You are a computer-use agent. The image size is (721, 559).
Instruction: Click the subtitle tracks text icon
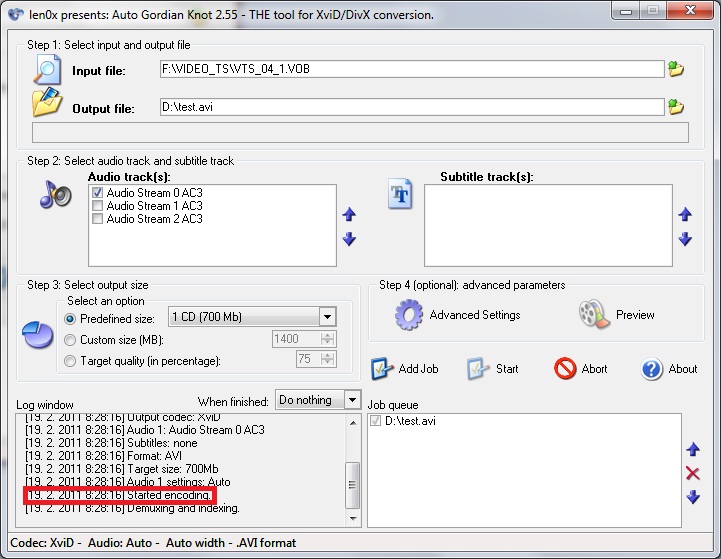pos(400,194)
